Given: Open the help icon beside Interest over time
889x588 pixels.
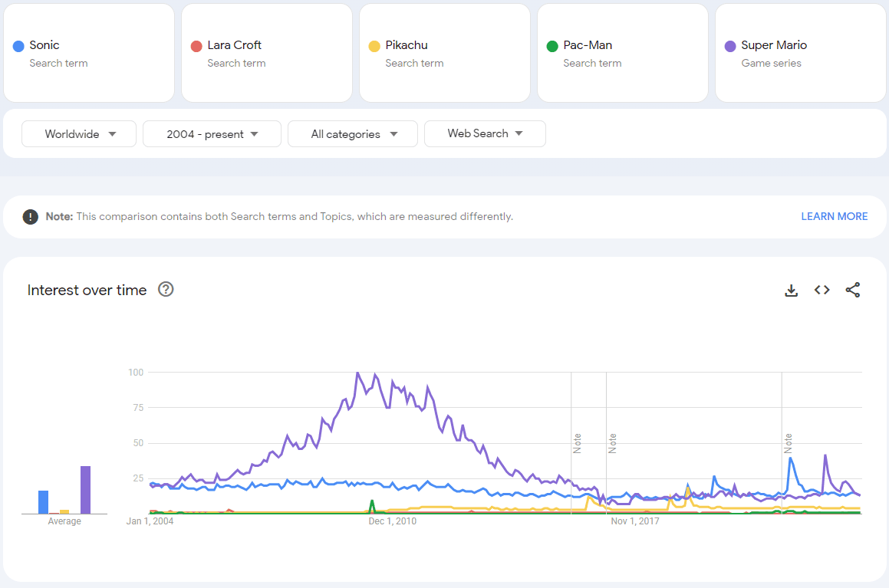Looking at the screenshot, I should click(166, 290).
